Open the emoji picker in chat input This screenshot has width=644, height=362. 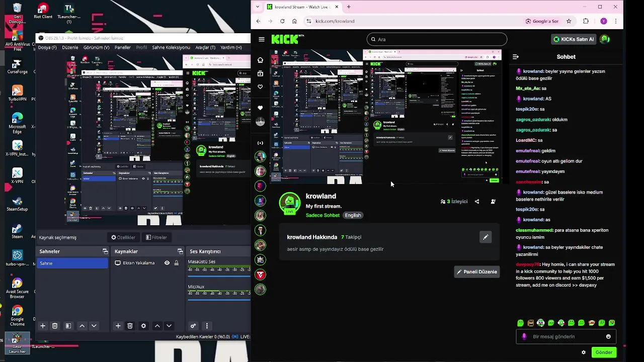(x=608, y=337)
